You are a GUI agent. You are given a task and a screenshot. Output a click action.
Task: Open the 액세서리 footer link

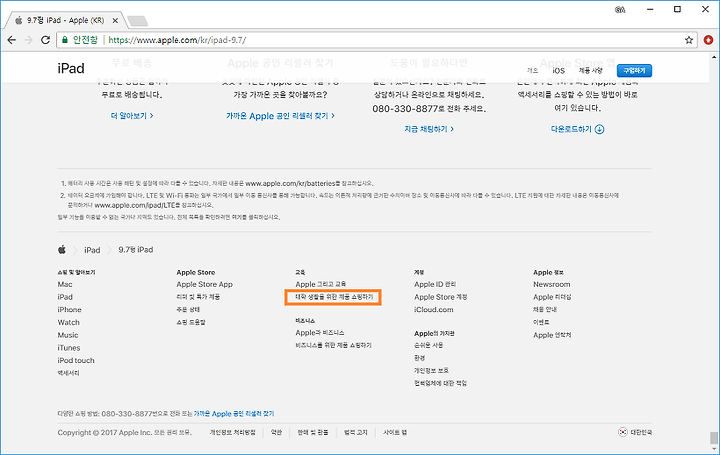pyautogui.click(x=68, y=373)
